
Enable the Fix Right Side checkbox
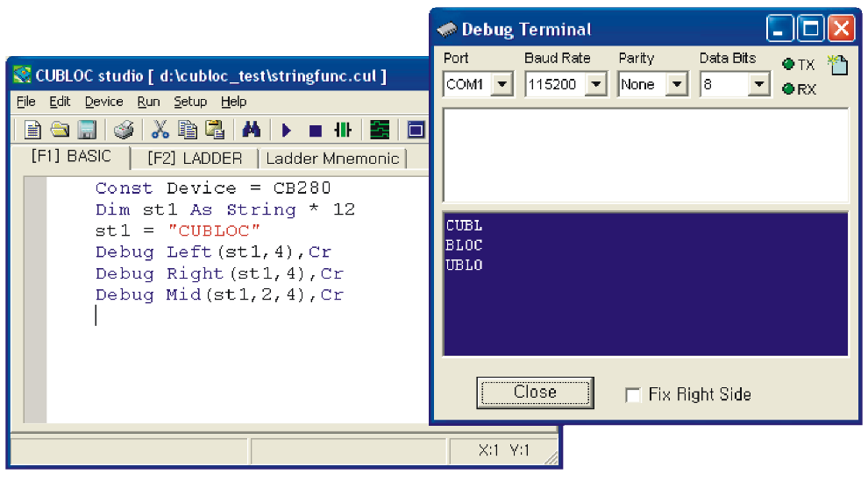pyautogui.click(x=632, y=395)
